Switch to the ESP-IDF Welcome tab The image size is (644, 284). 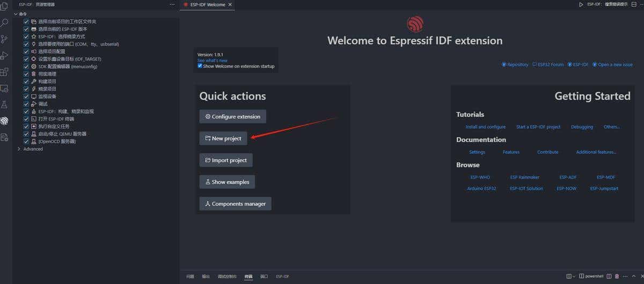pos(208,4)
